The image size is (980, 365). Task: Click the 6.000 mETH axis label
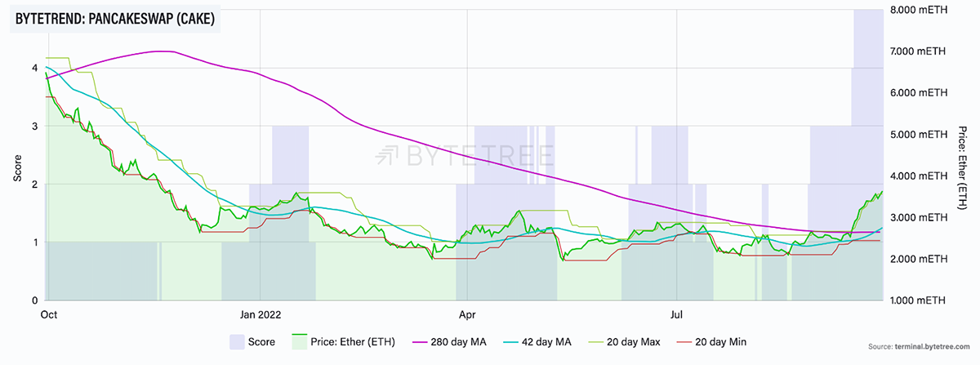click(917, 93)
